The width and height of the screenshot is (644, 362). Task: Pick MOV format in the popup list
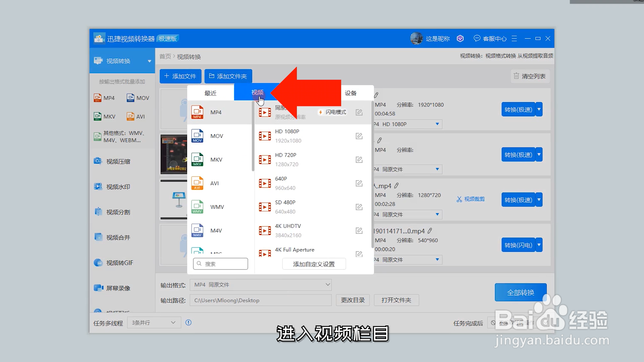[x=220, y=136]
